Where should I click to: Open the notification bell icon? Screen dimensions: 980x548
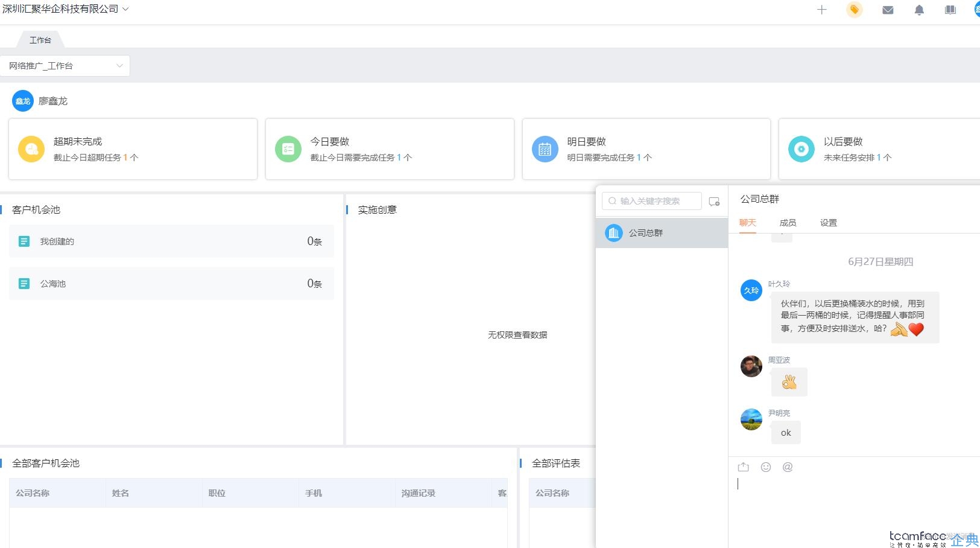pos(919,10)
